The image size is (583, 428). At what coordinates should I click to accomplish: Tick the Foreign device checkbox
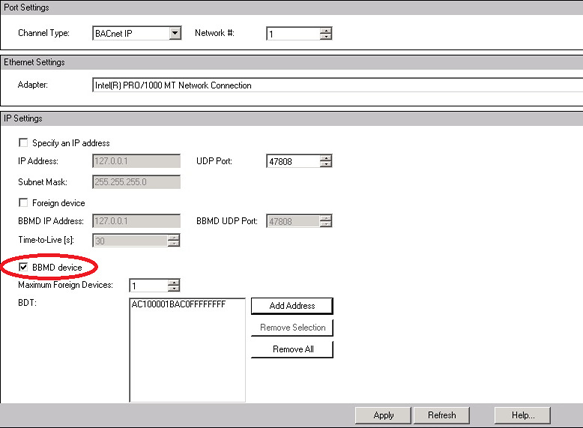[23, 203]
